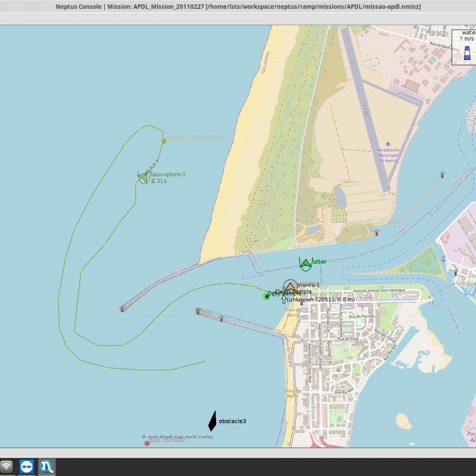Click the purple anchor harbor icon
Viewport: 476px width, 476px height.
[444, 258]
